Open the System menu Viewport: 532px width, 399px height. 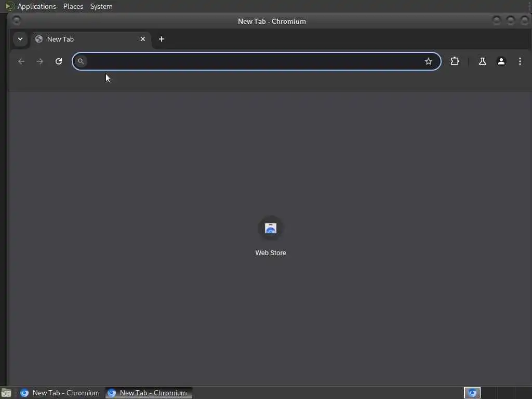click(101, 6)
